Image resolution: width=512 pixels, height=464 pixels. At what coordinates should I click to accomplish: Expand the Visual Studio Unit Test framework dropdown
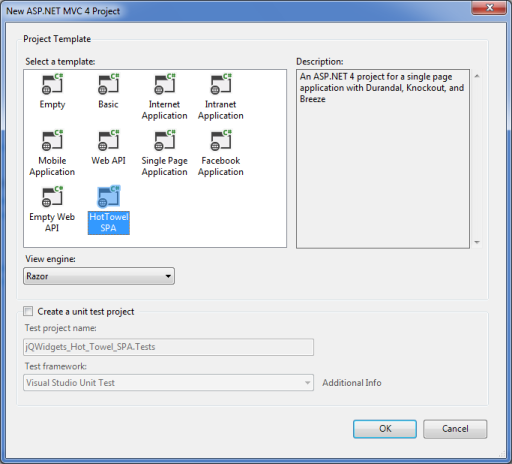(x=168, y=383)
